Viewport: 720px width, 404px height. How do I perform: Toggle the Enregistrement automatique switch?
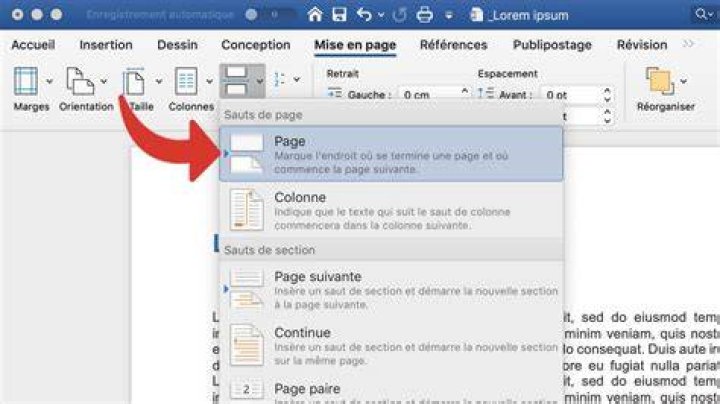click(269, 15)
